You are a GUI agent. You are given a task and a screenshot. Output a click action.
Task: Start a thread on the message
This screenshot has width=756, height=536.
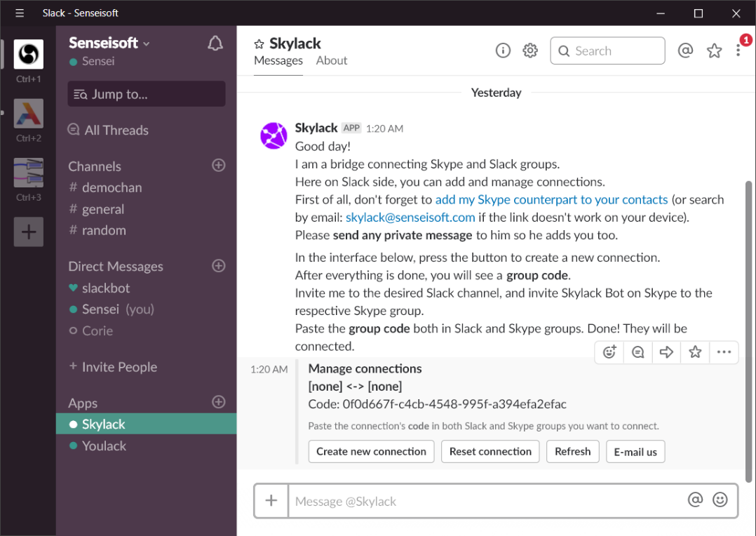(x=638, y=352)
